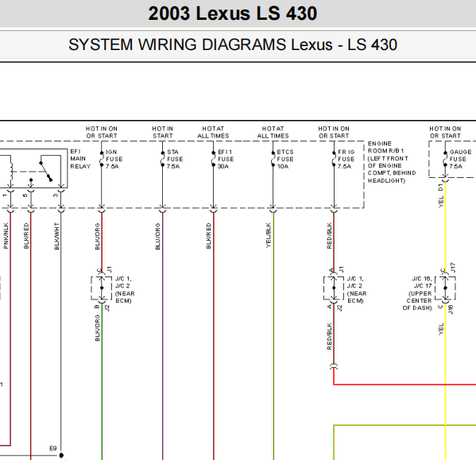Click the upper 'BLK/ORG' wire label

(98, 237)
